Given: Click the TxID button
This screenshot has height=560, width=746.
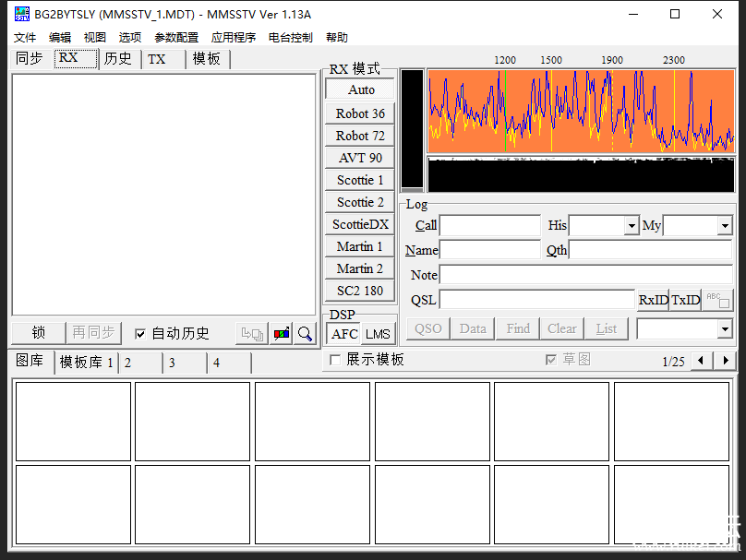Looking at the screenshot, I should click(x=685, y=300).
